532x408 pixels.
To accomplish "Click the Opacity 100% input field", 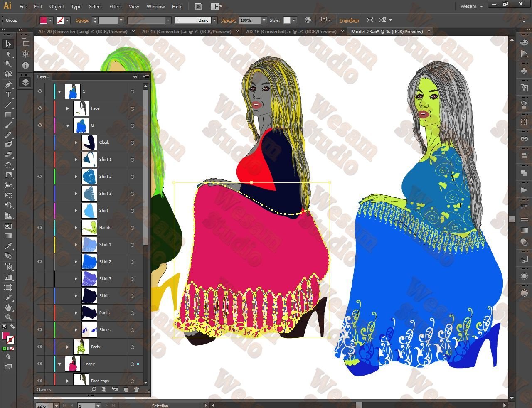I will pyautogui.click(x=250, y=20).
